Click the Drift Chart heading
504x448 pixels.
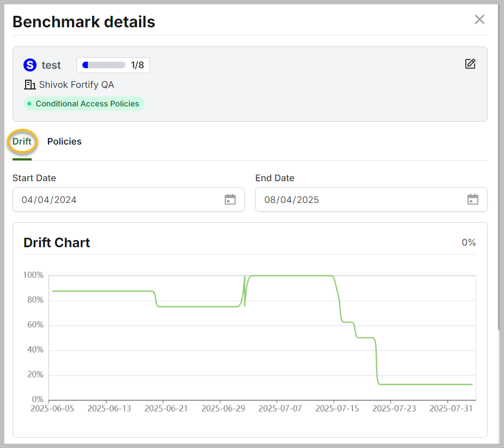click(57, 243)
